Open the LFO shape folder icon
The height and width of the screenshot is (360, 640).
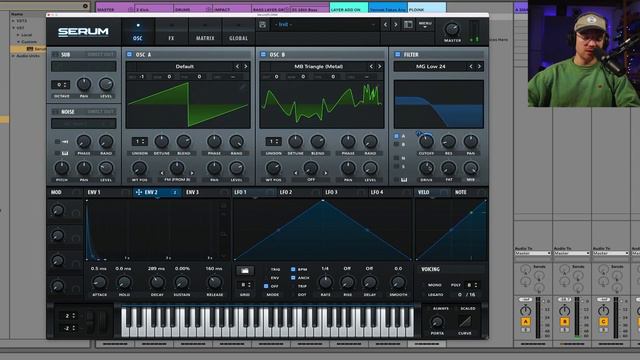pos(245,271)
